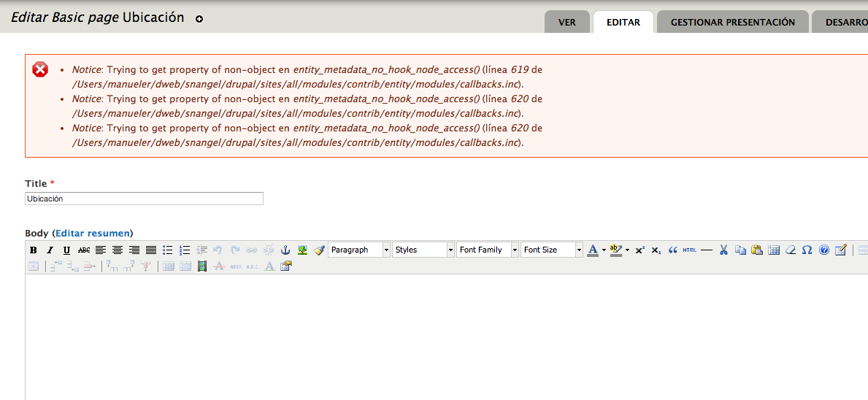Click the insert media film icon
The width and height of the screenshot is (868, 400).
(x=202, y=266)
